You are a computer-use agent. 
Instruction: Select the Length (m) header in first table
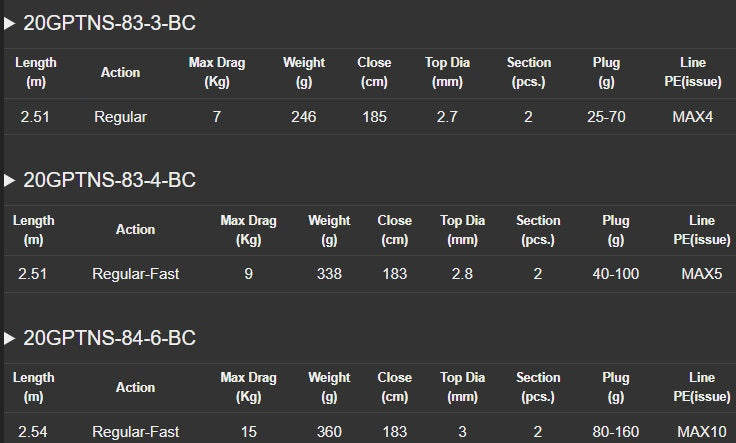36,72
